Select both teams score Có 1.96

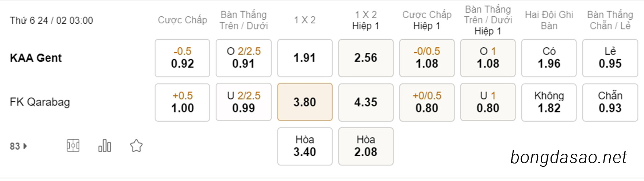pos(549,58)
